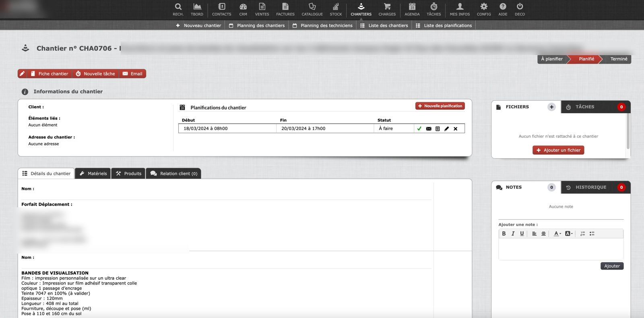Insert numbered list in note editor

click(582, 233)
